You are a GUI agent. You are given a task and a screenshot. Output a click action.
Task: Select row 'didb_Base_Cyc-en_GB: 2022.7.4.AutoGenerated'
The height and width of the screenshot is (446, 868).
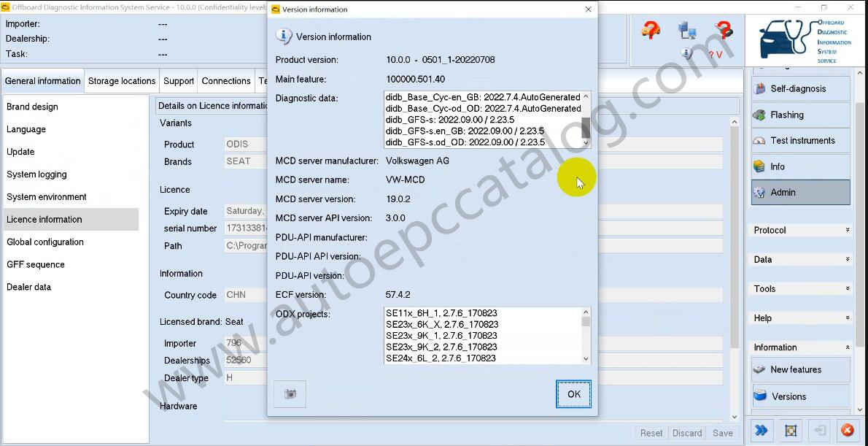click(483, 97)
